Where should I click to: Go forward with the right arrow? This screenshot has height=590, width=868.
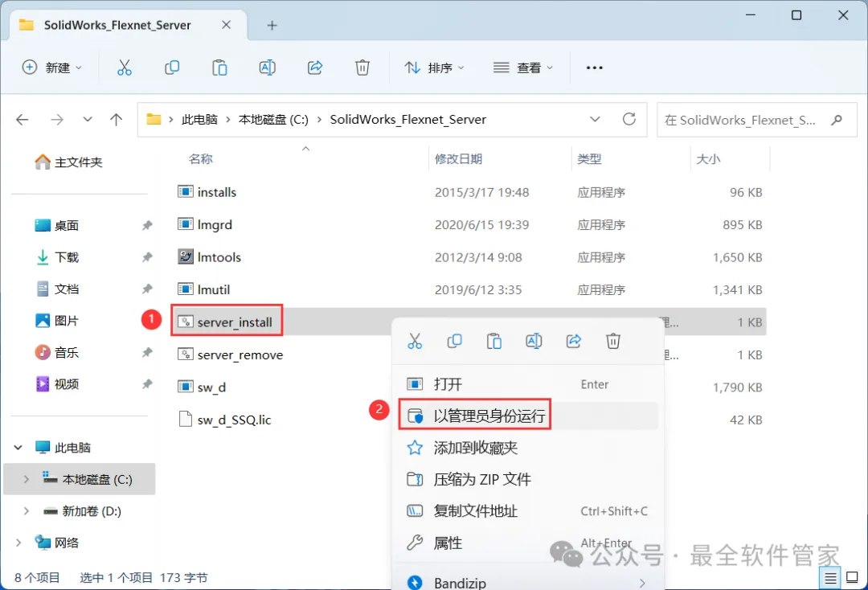[x=56, y=119]
